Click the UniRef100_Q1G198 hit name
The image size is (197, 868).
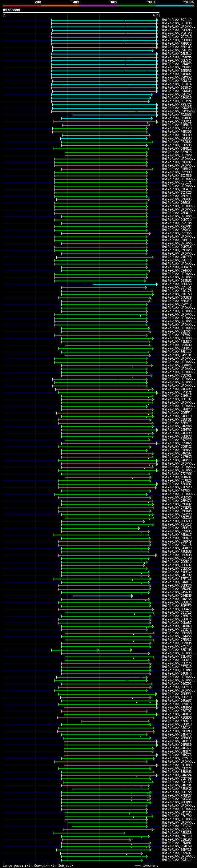coord(177,840)
